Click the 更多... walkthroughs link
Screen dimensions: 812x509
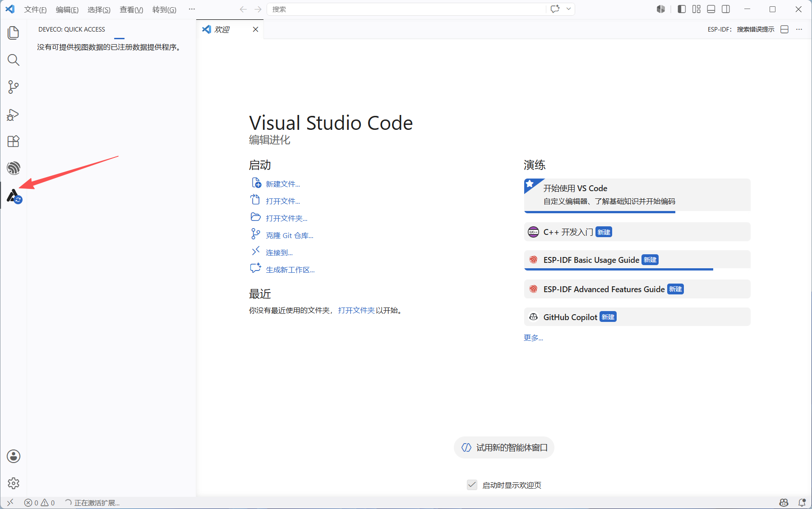tap(533, 338)
